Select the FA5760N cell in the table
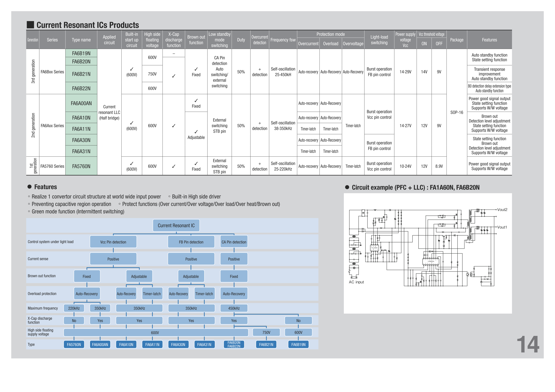The height and width of the screenshot is (392, 555). click(x=81, y=166)
